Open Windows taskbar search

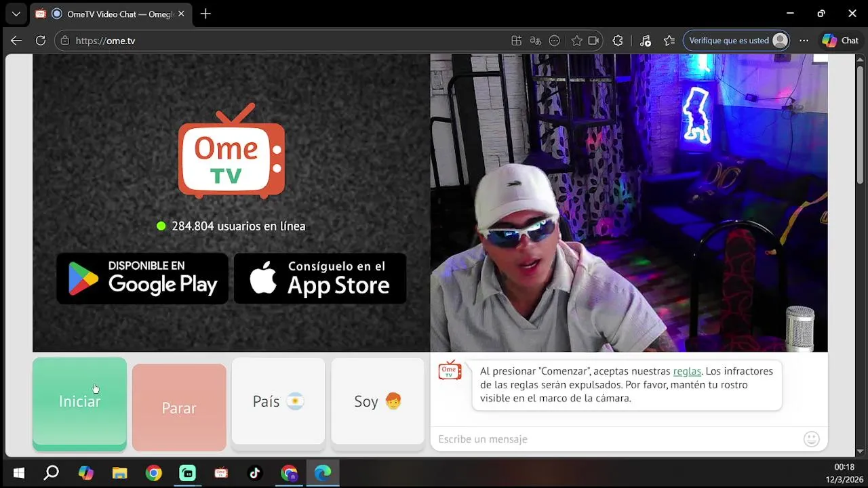(52, 473)
